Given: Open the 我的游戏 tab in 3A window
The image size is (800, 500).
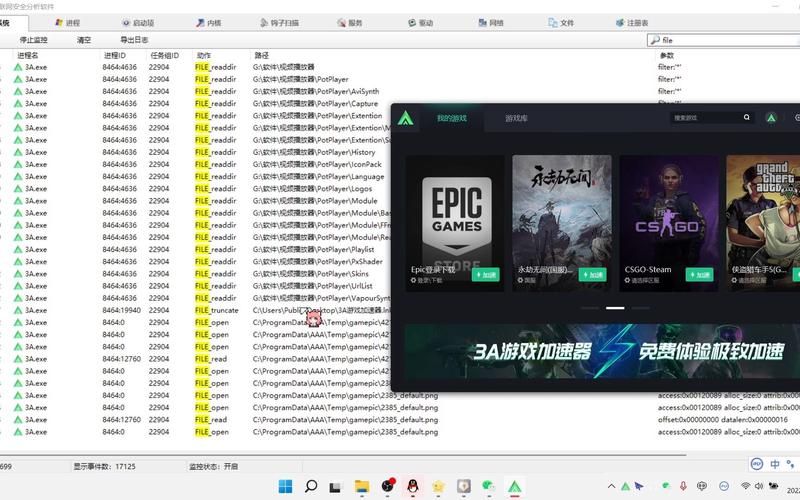Looking at the screenshot, I should 452,118.
